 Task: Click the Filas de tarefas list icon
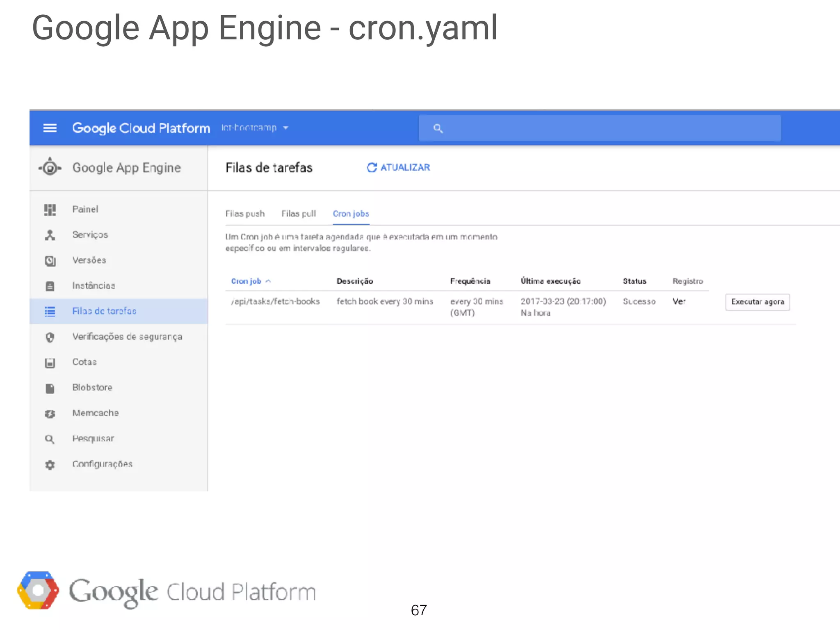(x=50, y=312)
